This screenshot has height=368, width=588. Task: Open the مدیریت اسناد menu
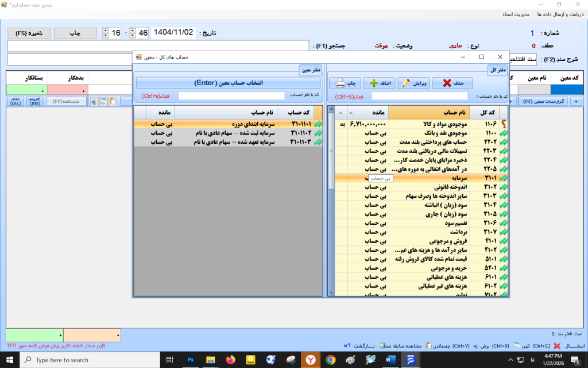pyautogui.click(x=518, y=14)
